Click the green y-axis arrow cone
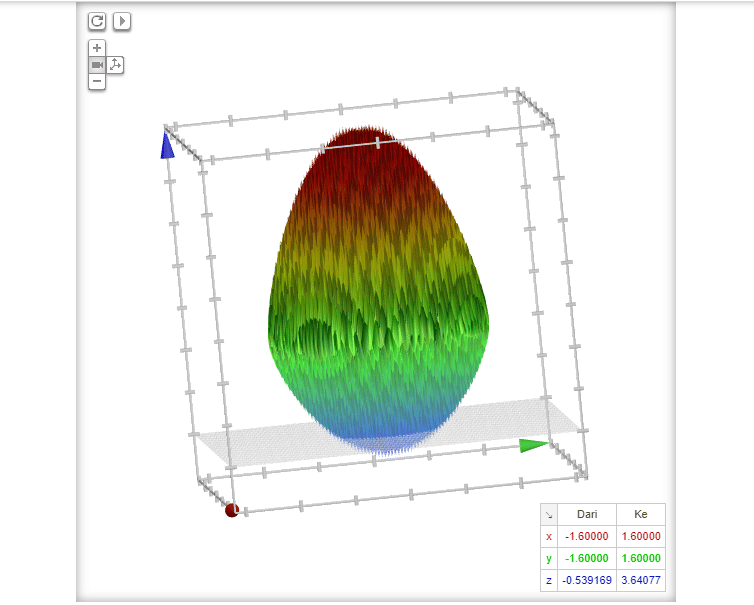754x605 pixels. pyautogui.click(x=533, y=445)
